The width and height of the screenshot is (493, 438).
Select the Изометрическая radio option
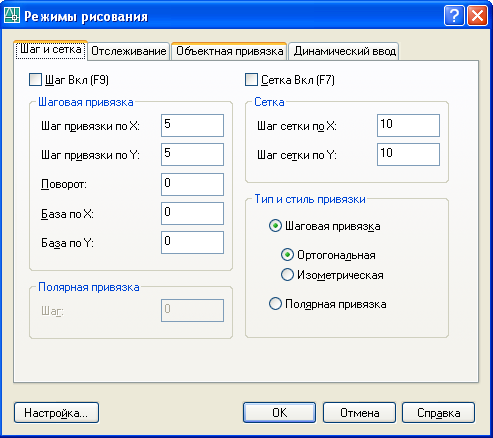pos(287,275)
